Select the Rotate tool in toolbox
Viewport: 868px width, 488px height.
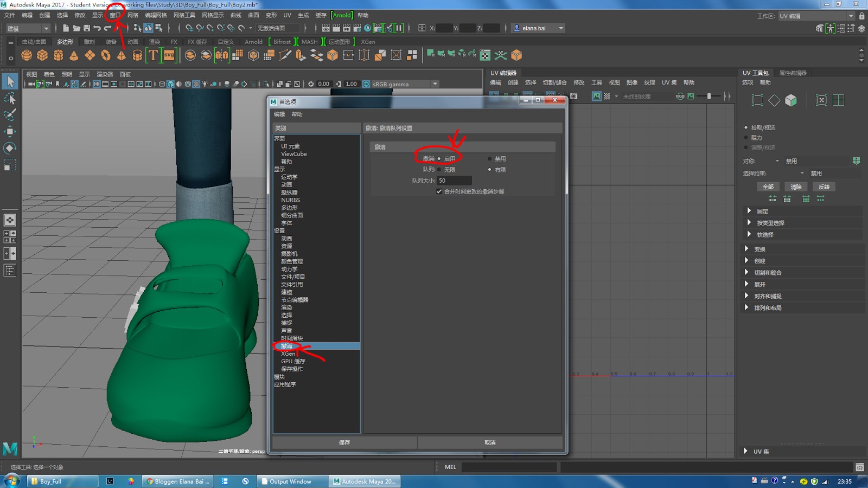point(10,148)
